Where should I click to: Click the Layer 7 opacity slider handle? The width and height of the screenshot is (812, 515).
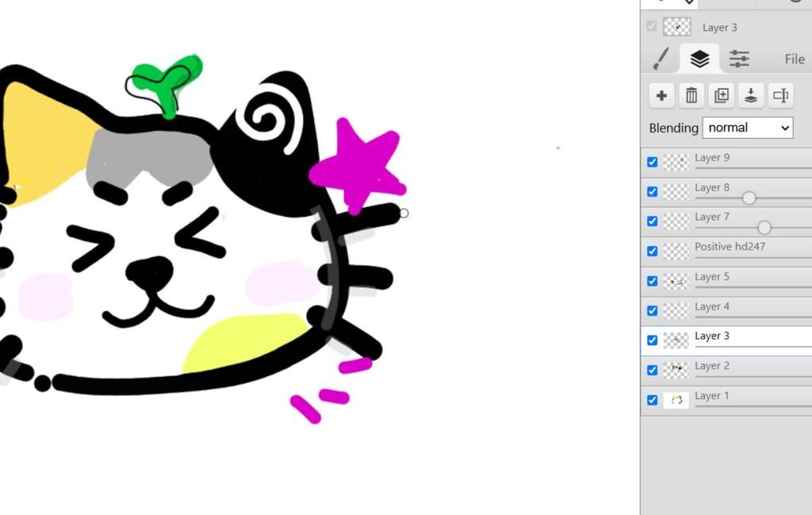764,228
